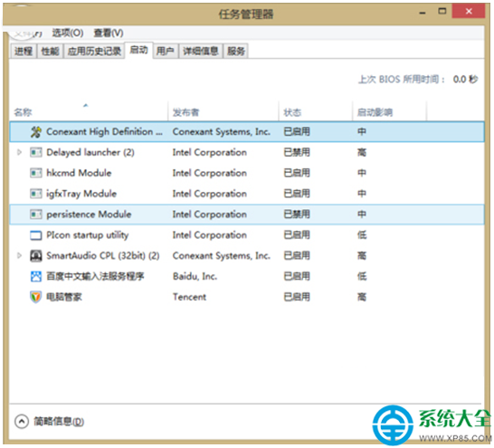Viewport: 494px width, 448px height.
Task: Click the Baidu input method icon
Action: tap(36, 276)
